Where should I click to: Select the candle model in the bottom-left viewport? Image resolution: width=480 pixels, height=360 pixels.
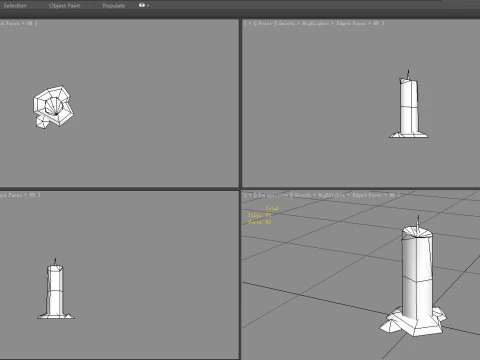[x=55, y=290]
